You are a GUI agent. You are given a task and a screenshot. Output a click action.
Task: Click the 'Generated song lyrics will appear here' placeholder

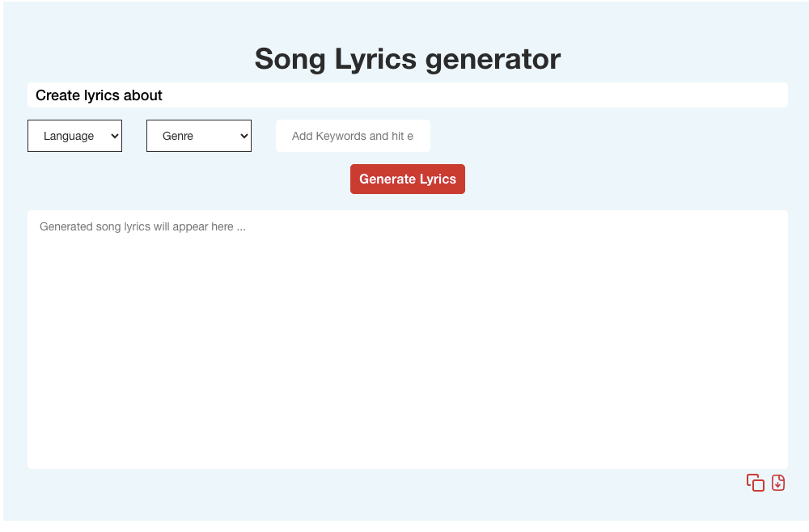tap(143, 227)
